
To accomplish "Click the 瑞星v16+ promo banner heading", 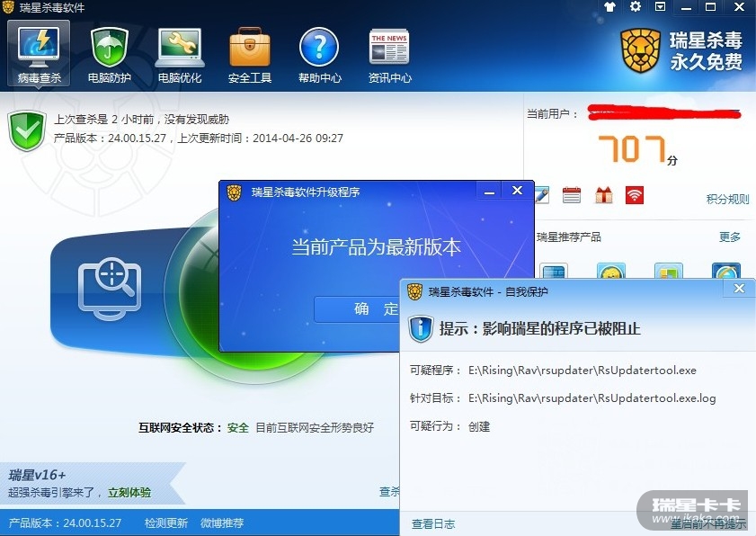I will coord(37,475).
